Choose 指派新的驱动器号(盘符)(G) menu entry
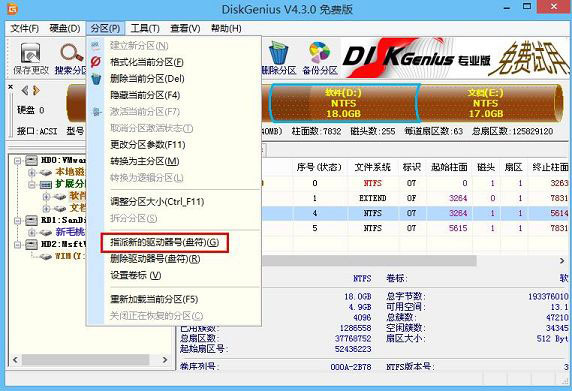This screenshot has width=572, height=391. pos(165,242)
